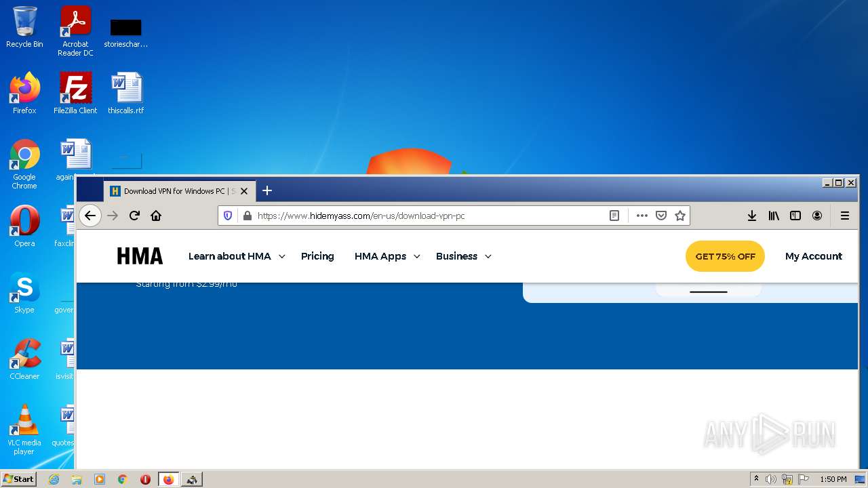Save page to Pocket
Screen dimensions: 868x488
tap(661, 216)
